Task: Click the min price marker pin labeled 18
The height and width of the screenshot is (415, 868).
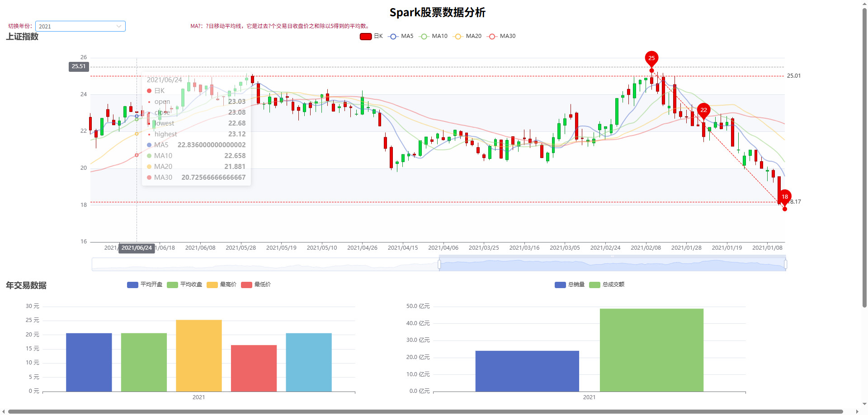Action: (x=785, y=197)
